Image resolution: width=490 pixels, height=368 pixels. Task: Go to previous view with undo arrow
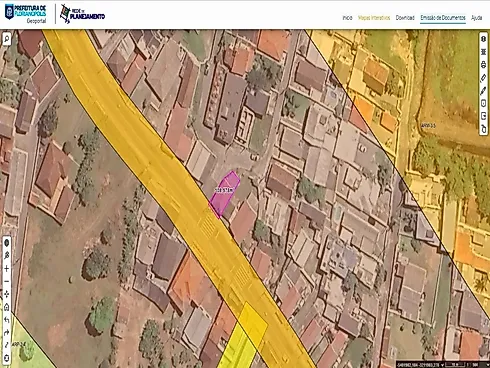point(7,320)
